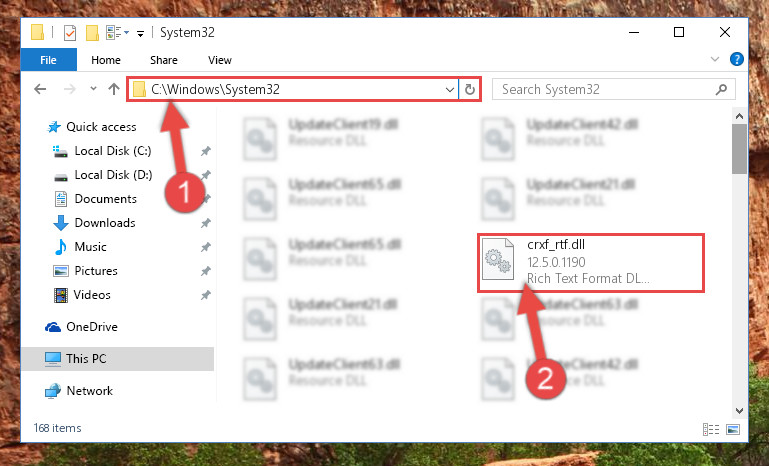This screenshot has width=769, height=466.
Task: Open the Help question mark icon
Action: point(736,59)
